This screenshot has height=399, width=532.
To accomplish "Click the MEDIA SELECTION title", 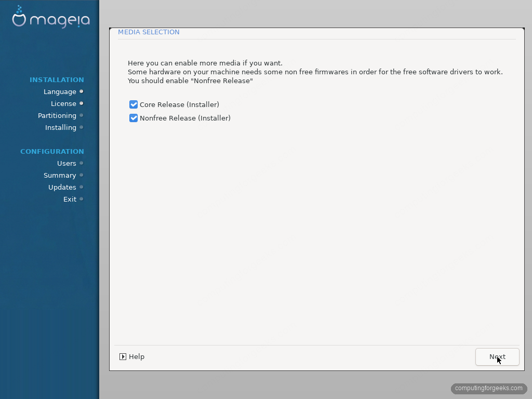I will [x=149, y=32].
